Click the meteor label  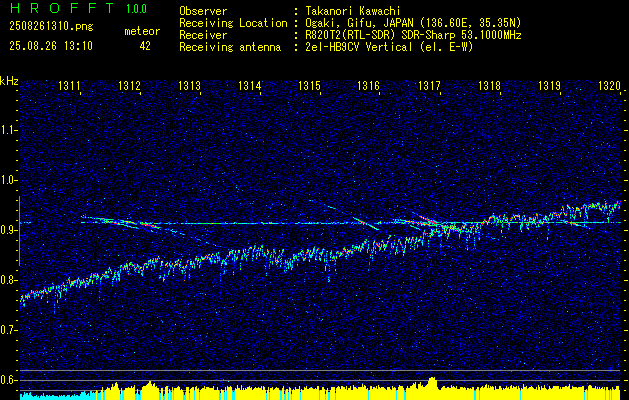click(x=142, y=31)
